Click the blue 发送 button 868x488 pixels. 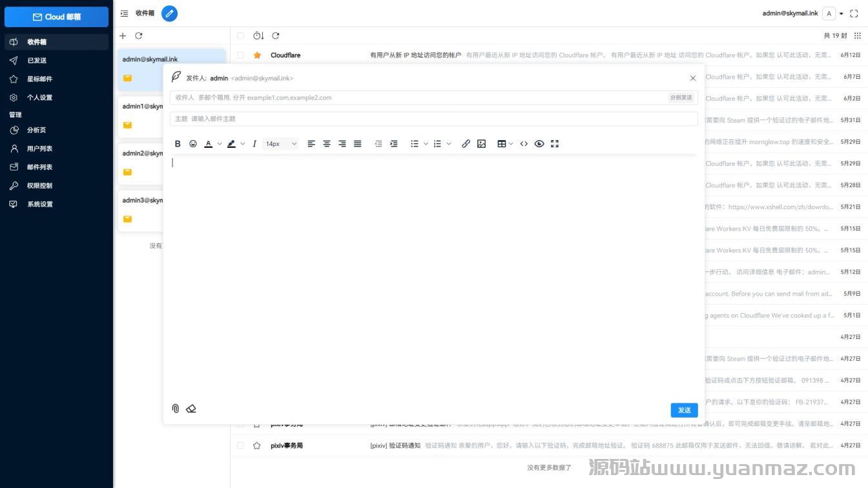684,410
